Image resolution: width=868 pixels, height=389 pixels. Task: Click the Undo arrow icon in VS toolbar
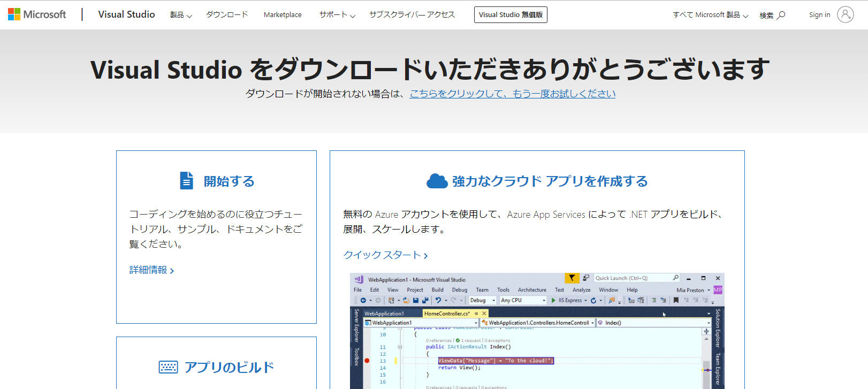[438, 300]
